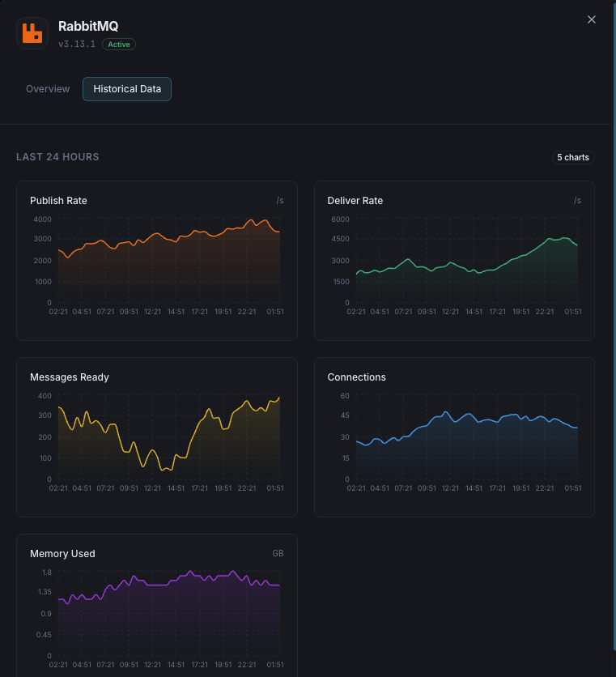Switch to the Overview tab
The width and height of the screenshot is (616, 677).
(x=47, y=89)
